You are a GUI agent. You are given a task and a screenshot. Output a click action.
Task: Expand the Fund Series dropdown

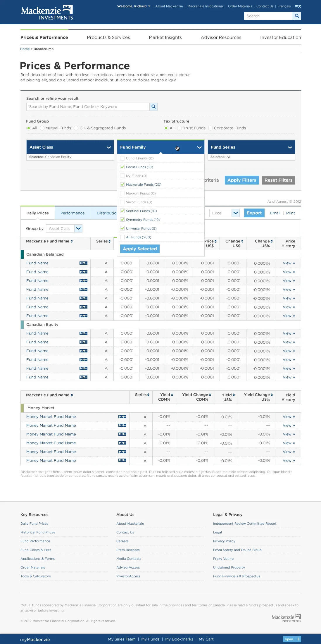251,147
